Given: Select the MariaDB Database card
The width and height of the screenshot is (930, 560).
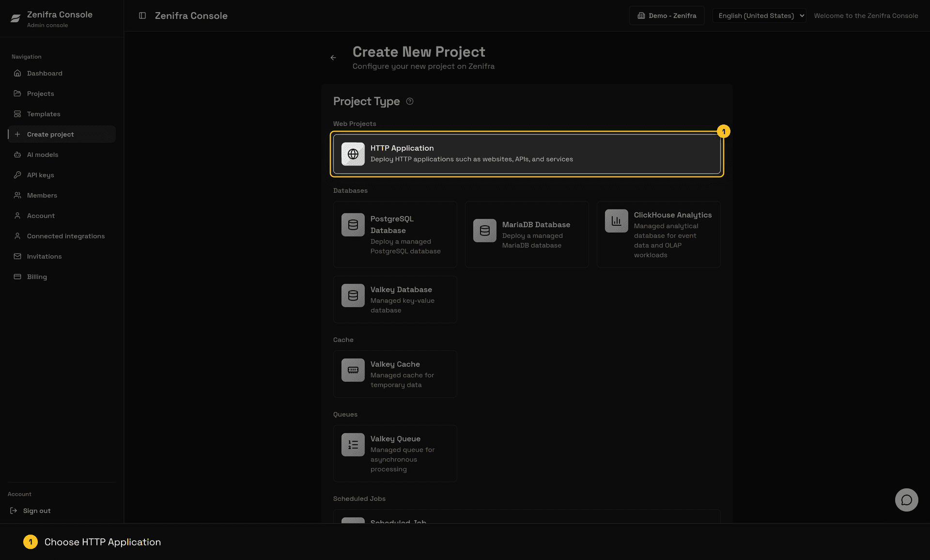Looking at the screenshot, I should click(527, 234).
